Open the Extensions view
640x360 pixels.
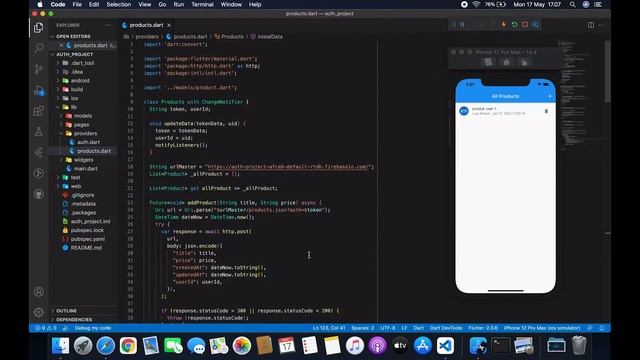point(39,111)
